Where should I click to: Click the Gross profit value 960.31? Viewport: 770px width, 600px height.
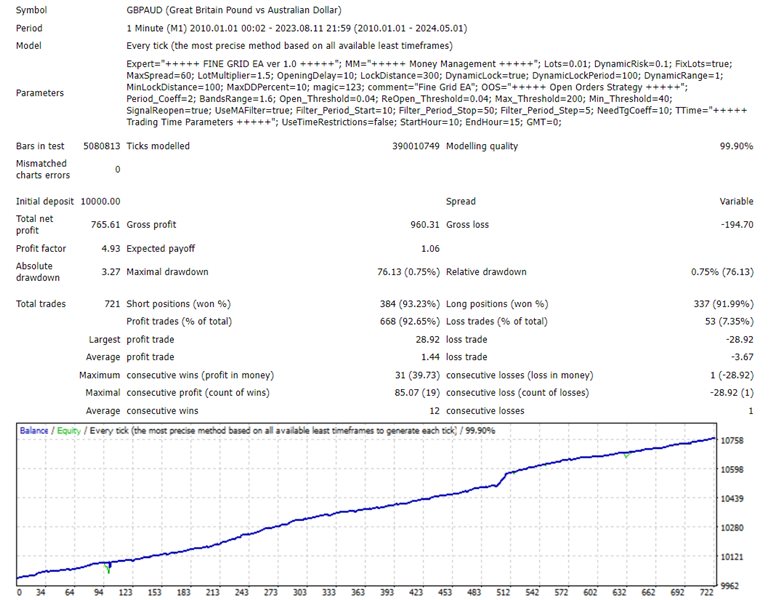click(x=425, y=224)
